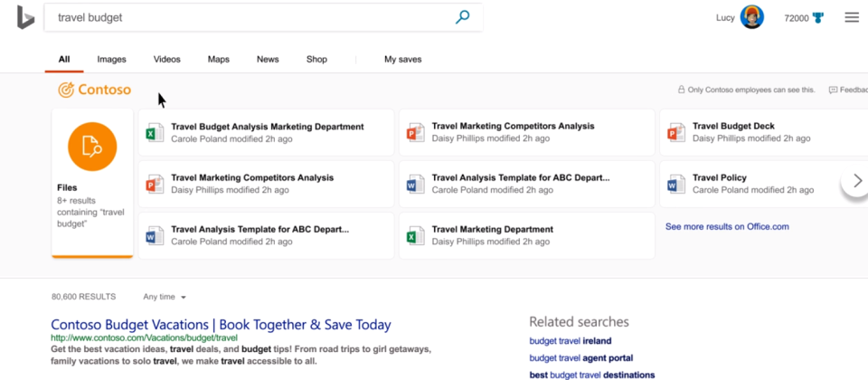Open the hamburger menu icon
This screenshot has width=868, height=380.
click(852, 18)
